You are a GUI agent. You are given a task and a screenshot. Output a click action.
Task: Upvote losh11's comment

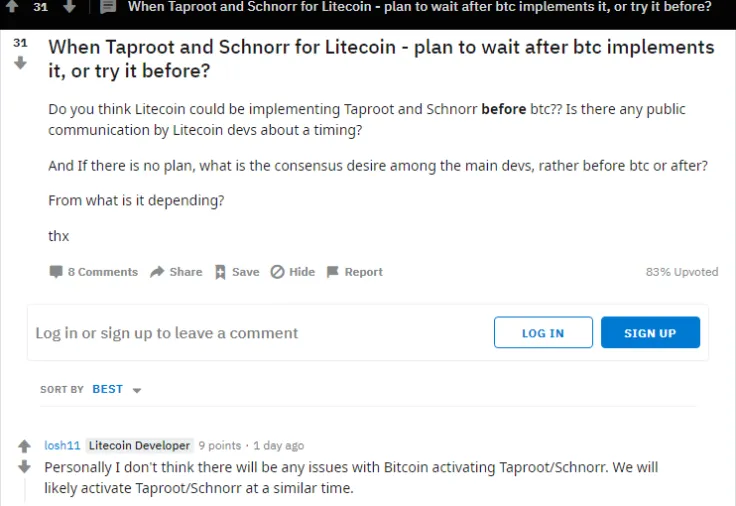(x=25, y=447)
